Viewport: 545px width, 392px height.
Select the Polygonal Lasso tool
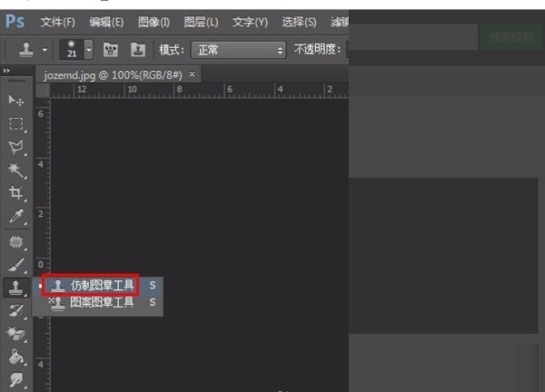(16, 147)
